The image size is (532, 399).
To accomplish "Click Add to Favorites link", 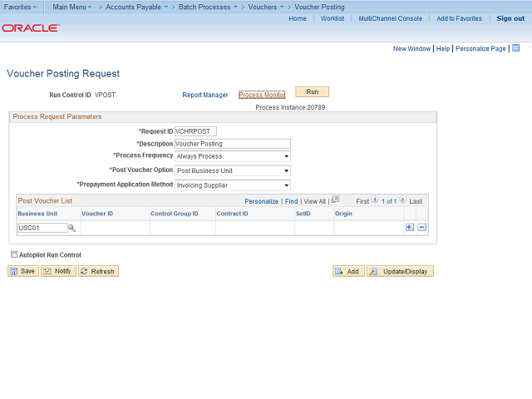I will pos(459,18).
